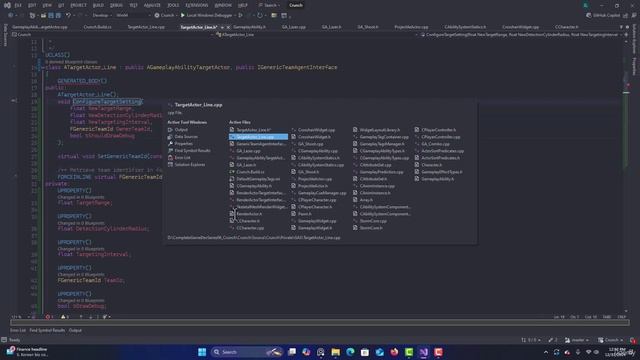The image size is (640, 360).
Task: Open the View menu
Action: [47, 5]
